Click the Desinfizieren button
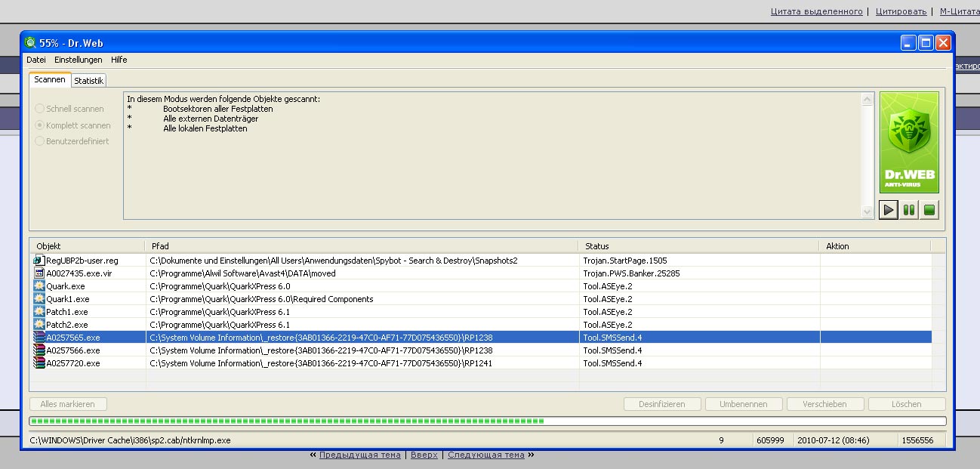This screenshot has width=980, height=469. point(662,404)
